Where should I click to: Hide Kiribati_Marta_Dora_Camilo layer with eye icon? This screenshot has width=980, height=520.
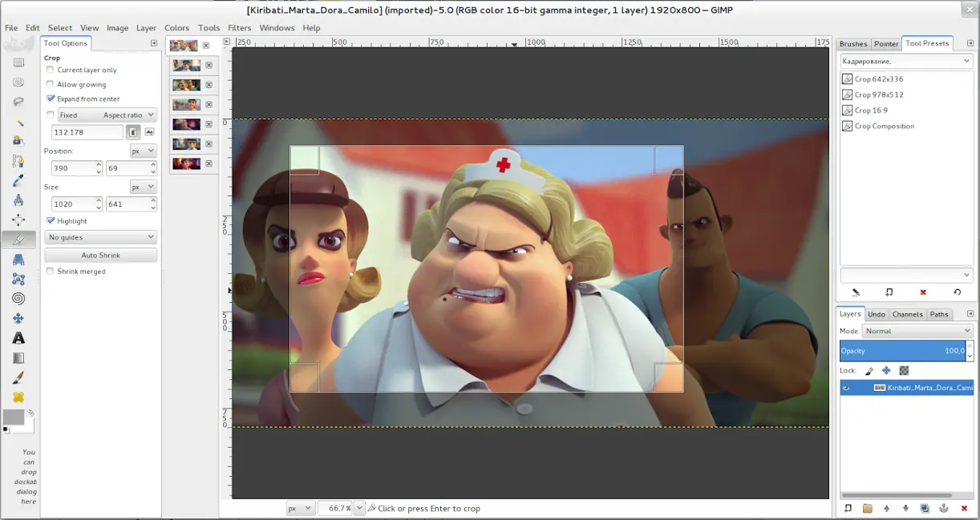[846, 387]
